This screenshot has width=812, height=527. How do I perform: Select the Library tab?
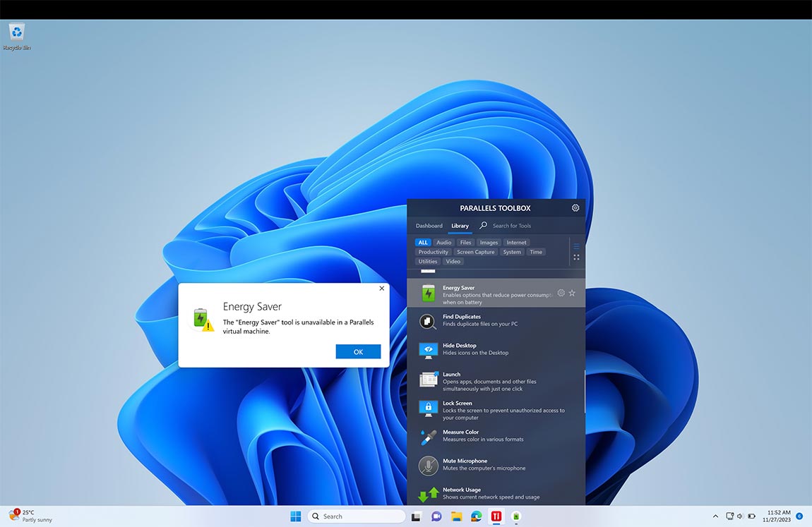(460, 226)
